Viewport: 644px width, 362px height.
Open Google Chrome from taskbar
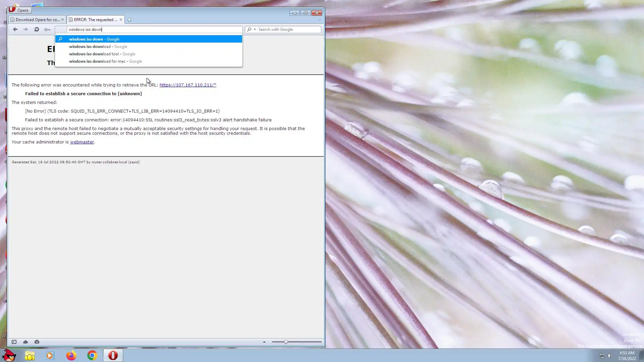click(x=92, y=355)
